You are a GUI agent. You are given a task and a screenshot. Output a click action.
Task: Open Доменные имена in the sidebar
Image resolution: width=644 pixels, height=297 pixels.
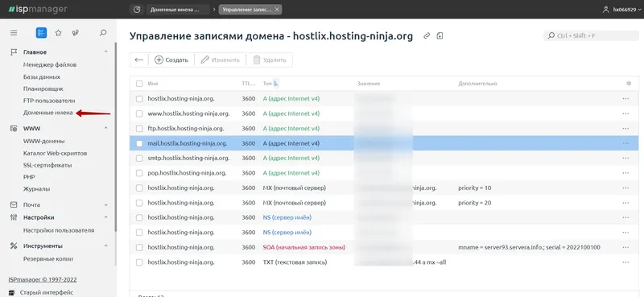point(48,113)
